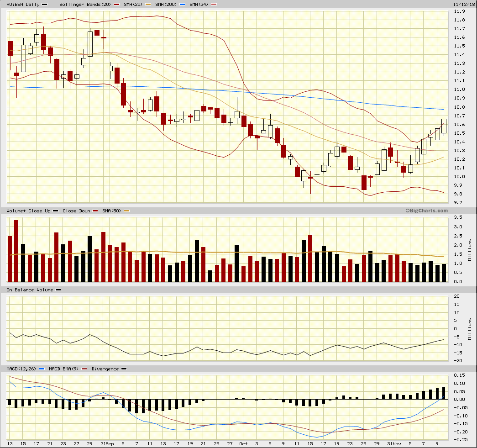Select the "AU:BEN Daily" chart title
477x448 pixels.
pos(23,5)
